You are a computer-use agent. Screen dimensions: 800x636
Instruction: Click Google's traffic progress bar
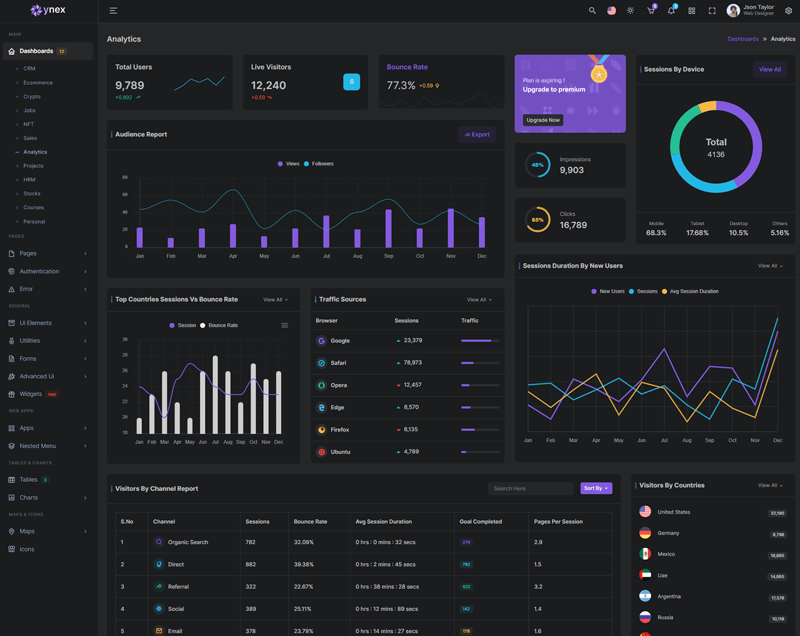(x=480, y=341)
